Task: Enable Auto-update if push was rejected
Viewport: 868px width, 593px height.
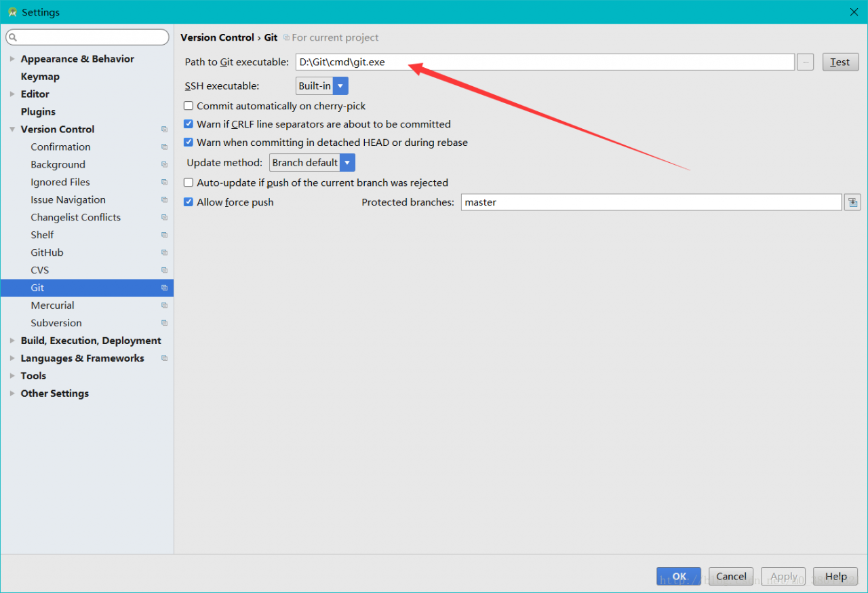Action: tap(189, 183)
